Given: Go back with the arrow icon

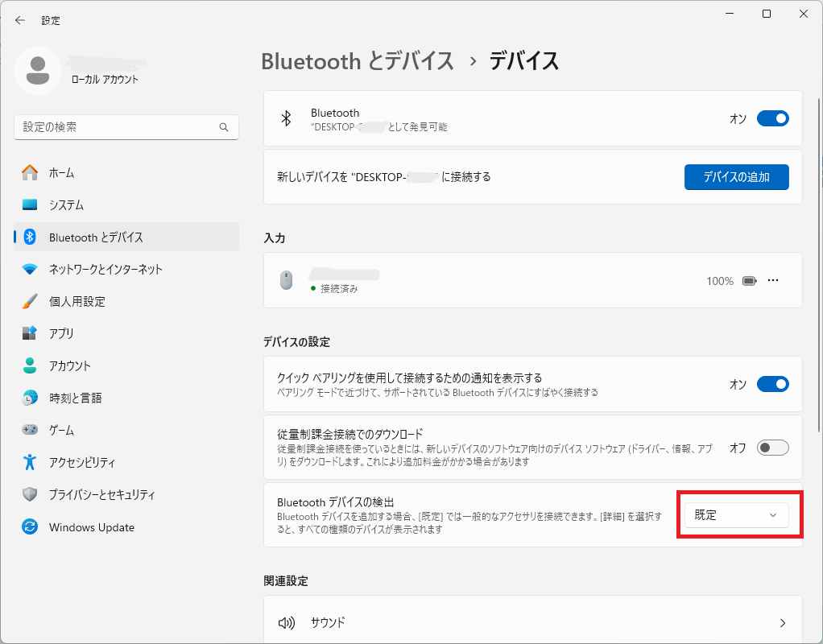Looking at the screenshot, I should click(x=20, y=20).
